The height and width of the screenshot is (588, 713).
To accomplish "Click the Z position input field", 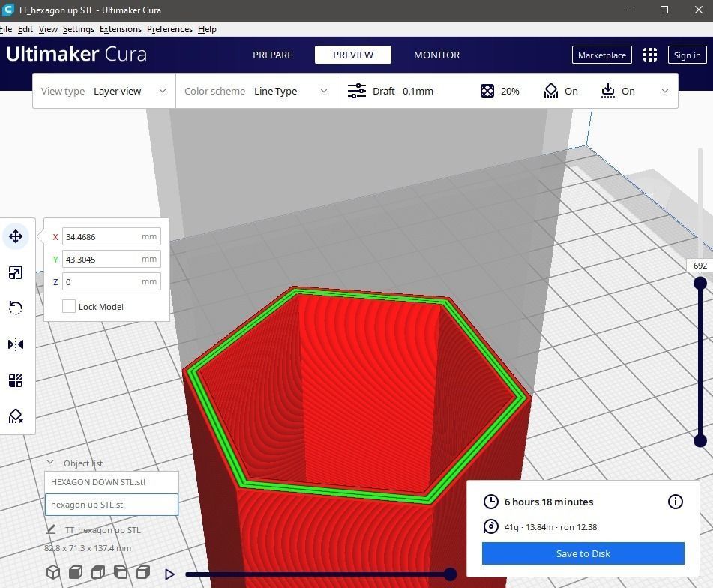I will 112,282.
